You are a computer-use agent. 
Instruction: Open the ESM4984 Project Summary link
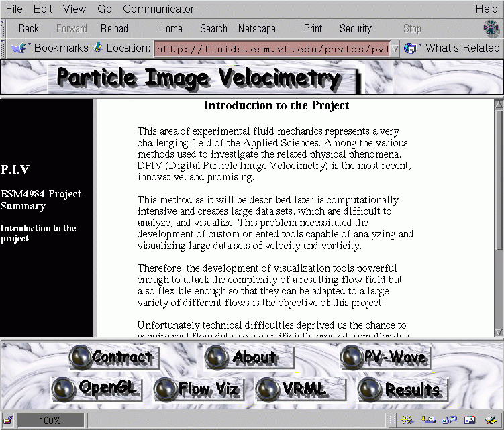pyautogui.click(x=41, y=200)
